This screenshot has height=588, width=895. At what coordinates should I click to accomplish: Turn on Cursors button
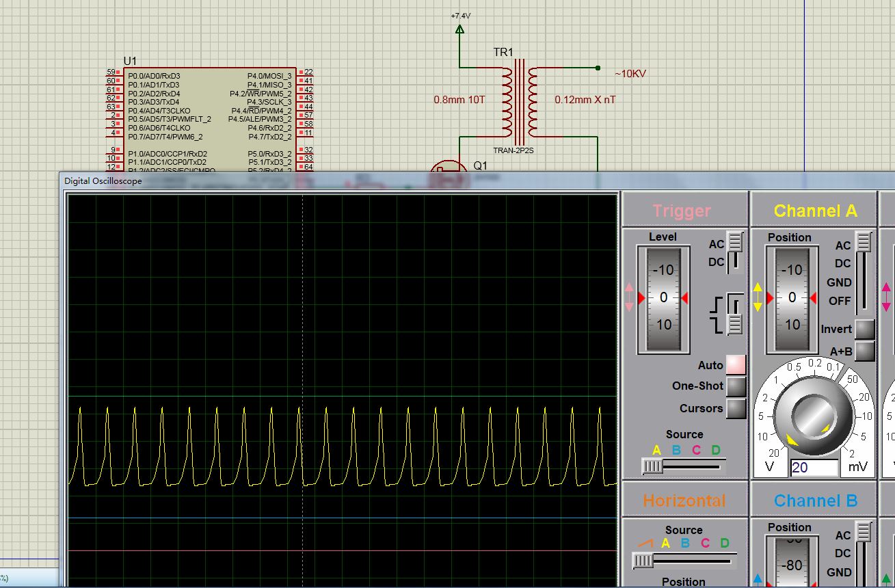pos(736,408)
